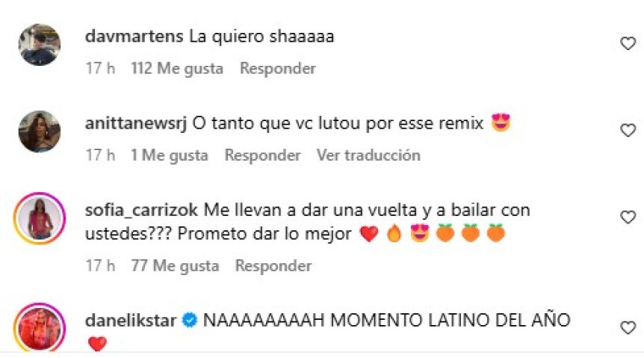Open anittanewsrj's profile avatar

40,132
